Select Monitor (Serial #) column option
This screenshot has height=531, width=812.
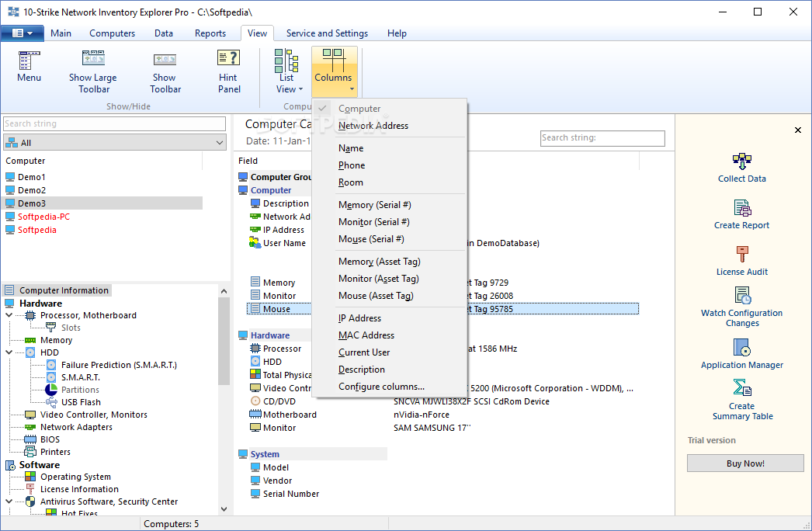(390, 222)
